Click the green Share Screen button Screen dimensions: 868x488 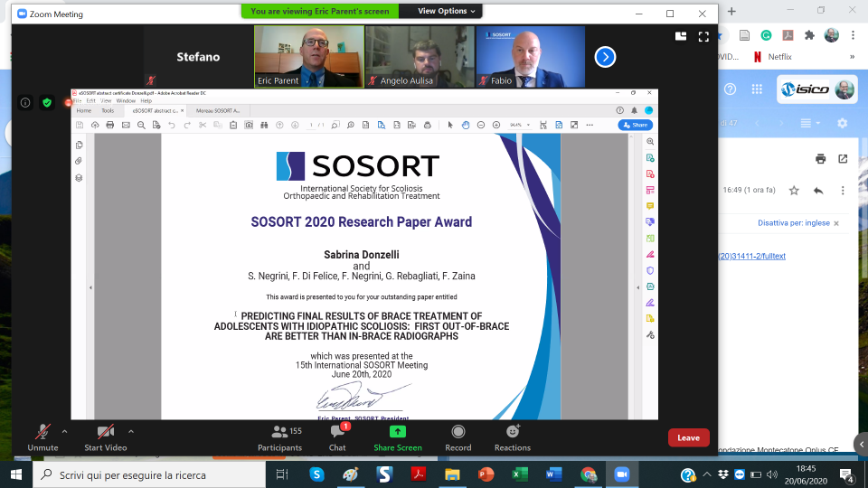(398, 437)
